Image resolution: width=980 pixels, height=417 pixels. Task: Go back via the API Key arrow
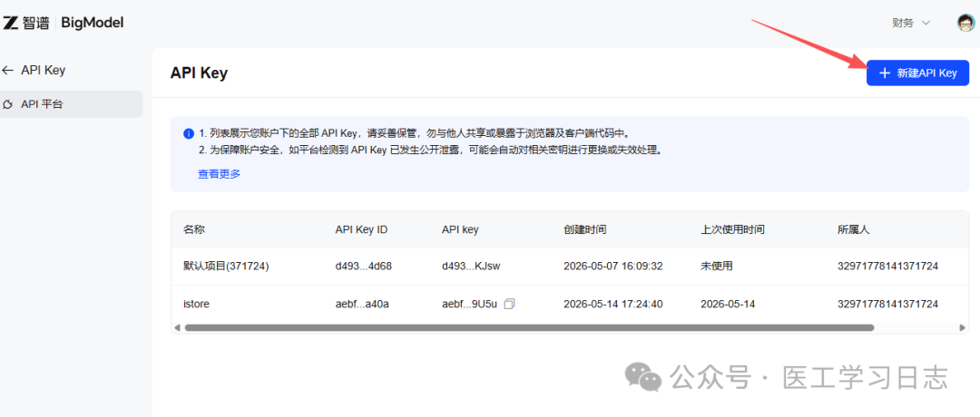coord(7,71)
